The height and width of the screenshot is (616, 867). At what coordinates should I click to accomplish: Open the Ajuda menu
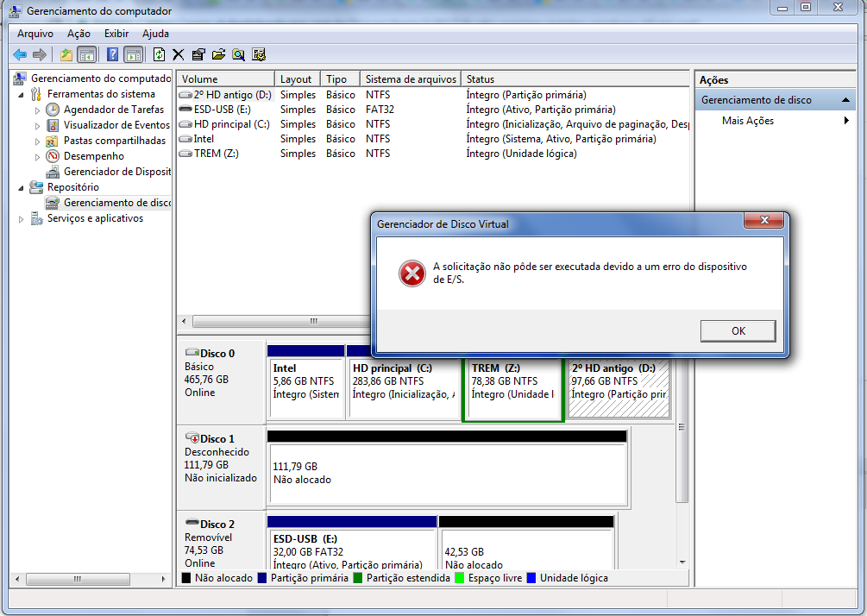pos(155,34)
